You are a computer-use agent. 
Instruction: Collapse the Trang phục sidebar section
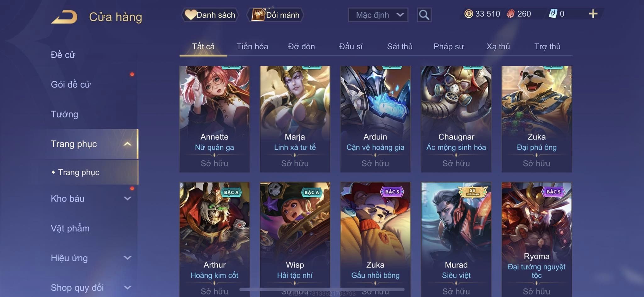[x=127, y=144]
